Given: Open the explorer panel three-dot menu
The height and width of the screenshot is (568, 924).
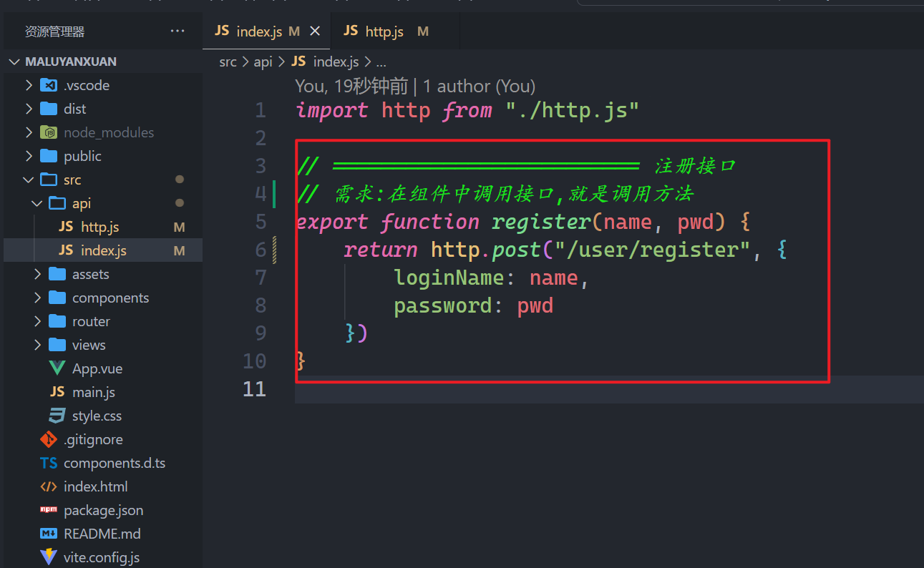Looking at the screenshot, I should coord(177,31).
